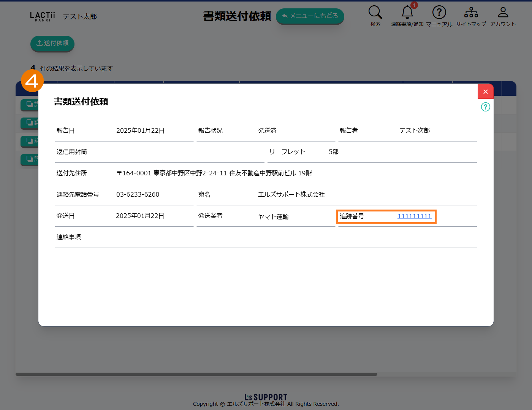The width and height of the screenshot is (532, 410).
Task: Open tracking number link 111111111
Action: pos(414,216)
